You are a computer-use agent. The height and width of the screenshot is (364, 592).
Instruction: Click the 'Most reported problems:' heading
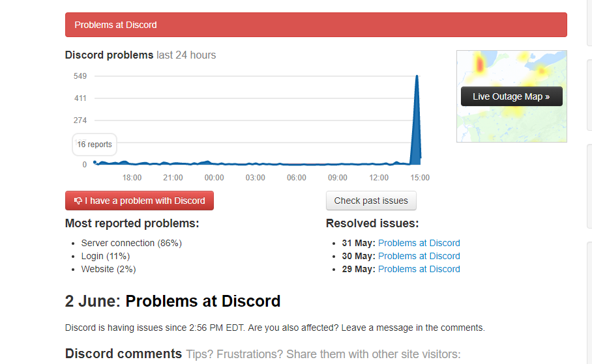pos(132,223)
